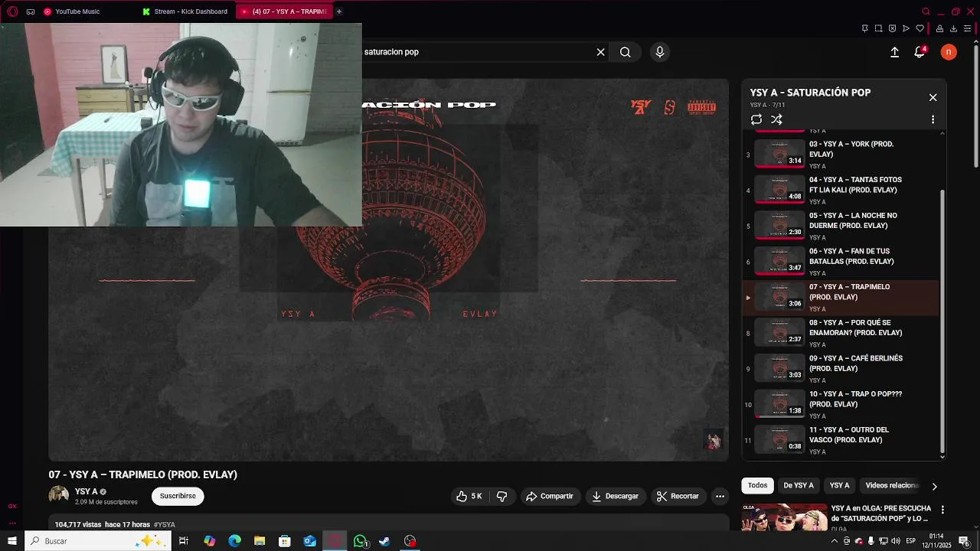Play 05 - LA NOCHE NO DUERME
This screenshot has width=980, height=551.
(x=842, y=226)
